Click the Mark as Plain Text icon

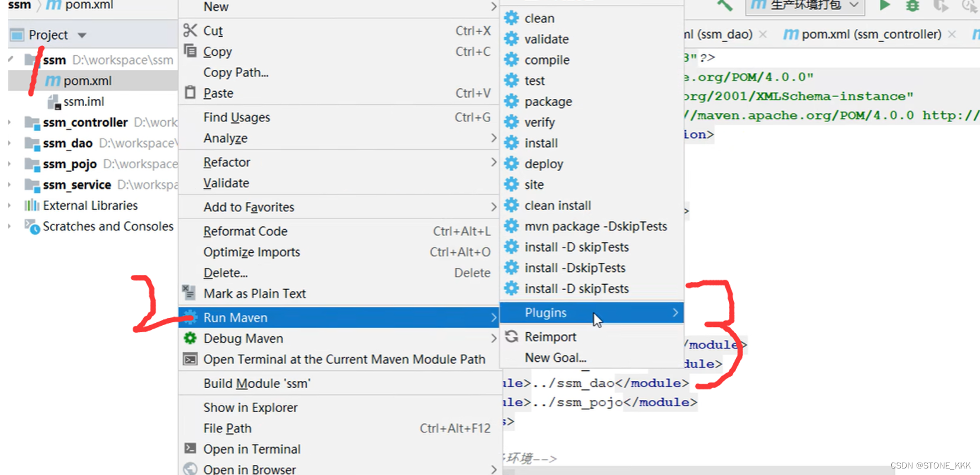[189, 292]
